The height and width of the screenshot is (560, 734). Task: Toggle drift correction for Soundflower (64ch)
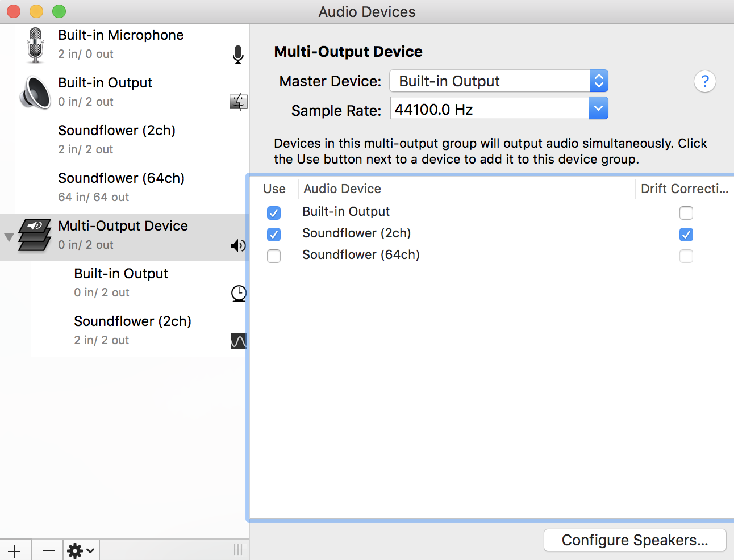click(686, 256)
